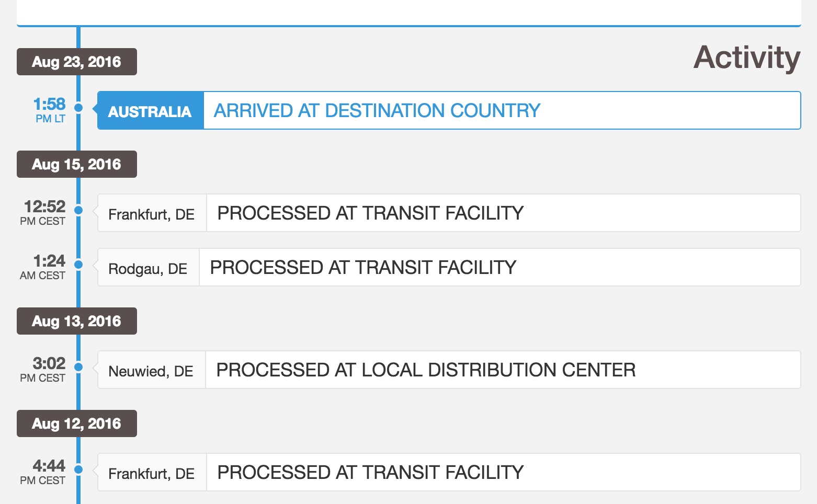Click the Aug 13, 2016 date label

tap(76, 321)
